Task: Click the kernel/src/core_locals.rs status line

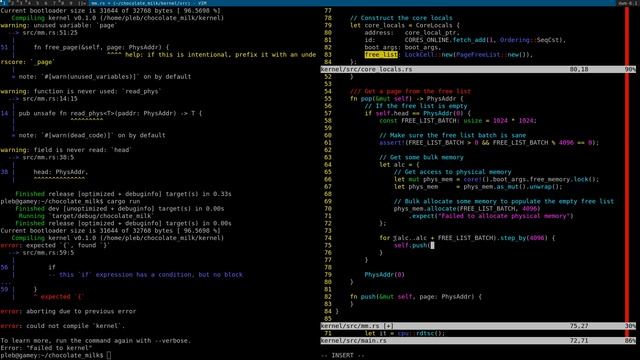Action: pos(478,69)
